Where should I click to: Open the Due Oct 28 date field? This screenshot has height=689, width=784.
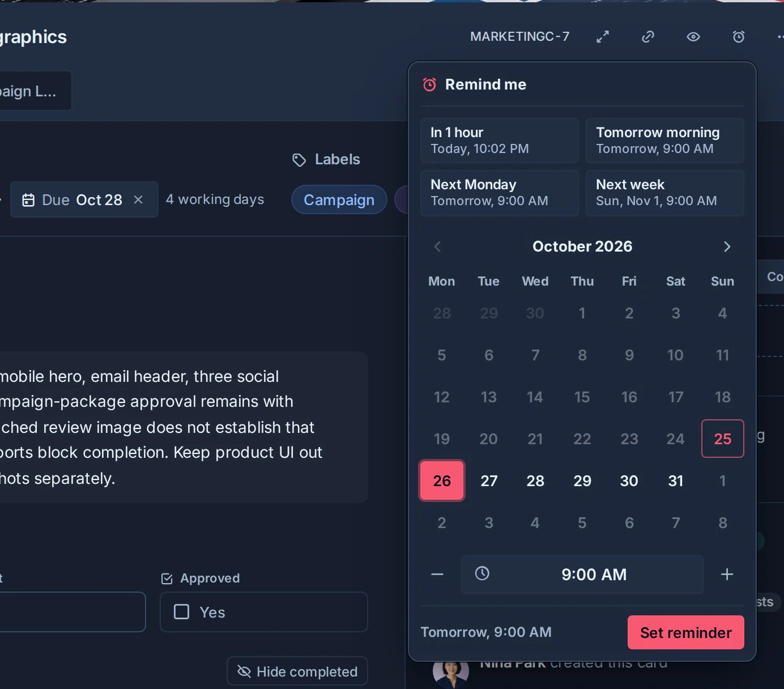coord(84,199)
